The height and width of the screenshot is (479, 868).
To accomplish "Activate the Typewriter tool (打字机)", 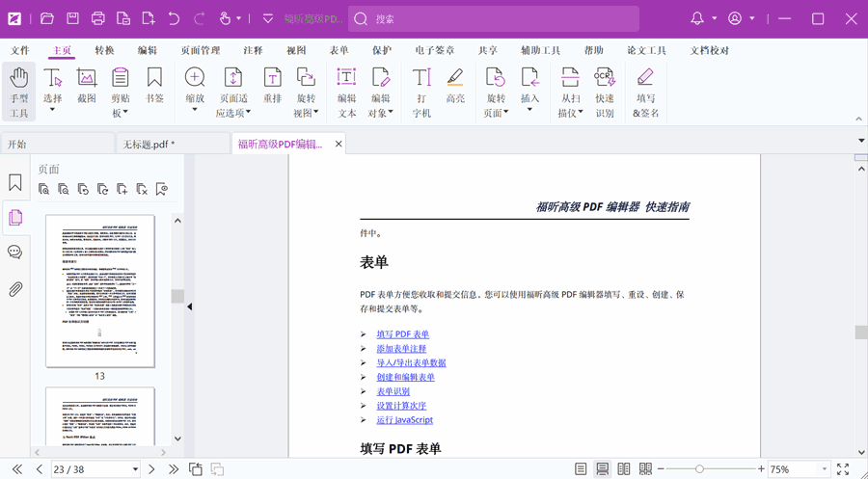I will tap(421, 92).
